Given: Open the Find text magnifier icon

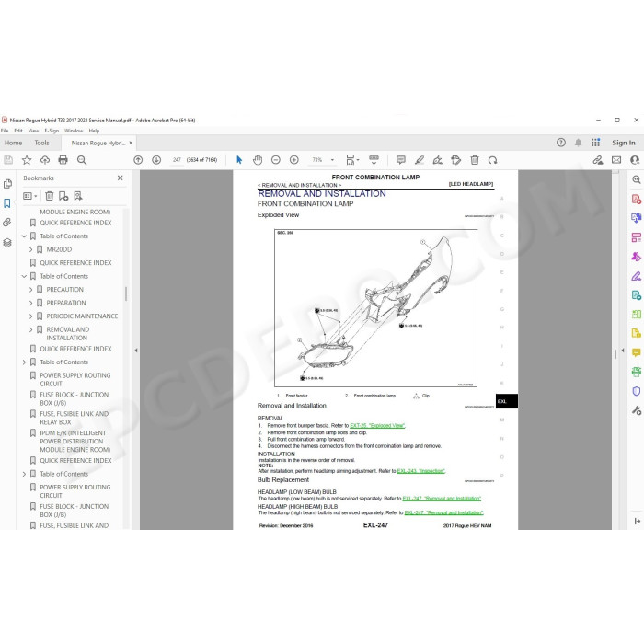Looking at the screenshot, I should point(82,160).
